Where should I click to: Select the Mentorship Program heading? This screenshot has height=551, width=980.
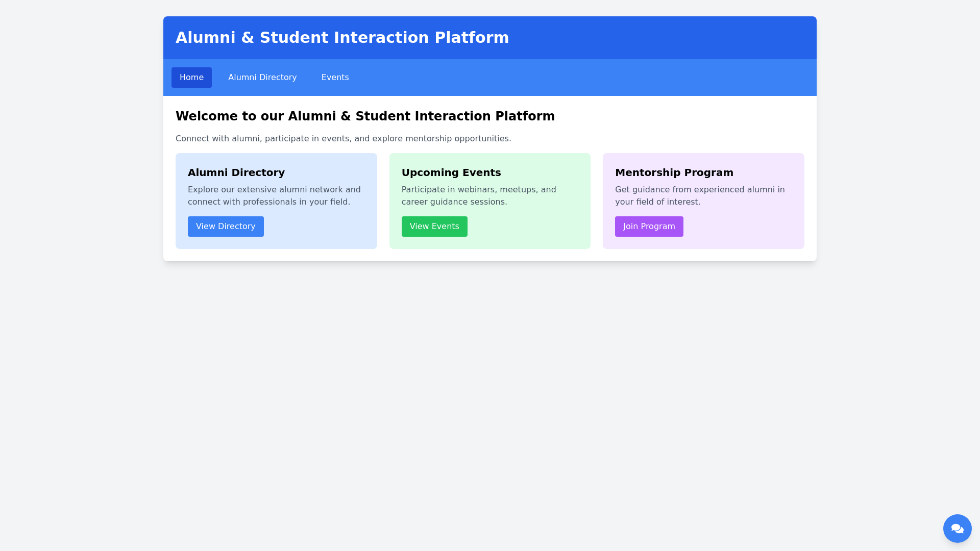point(674,172)
